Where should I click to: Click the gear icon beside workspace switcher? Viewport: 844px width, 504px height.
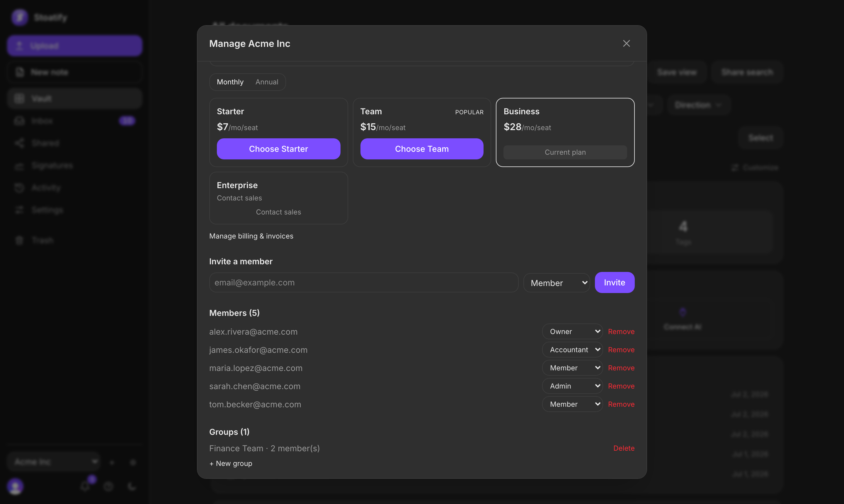tap(133, 462)
